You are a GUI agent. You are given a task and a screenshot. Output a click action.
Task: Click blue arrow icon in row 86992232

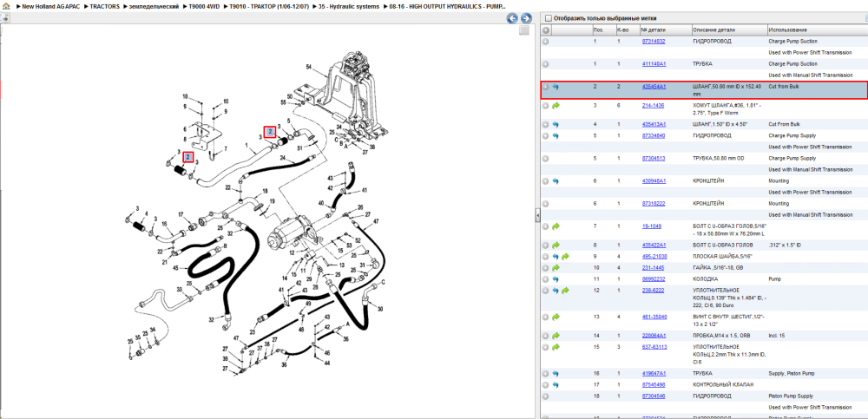[x=556, y=279]
